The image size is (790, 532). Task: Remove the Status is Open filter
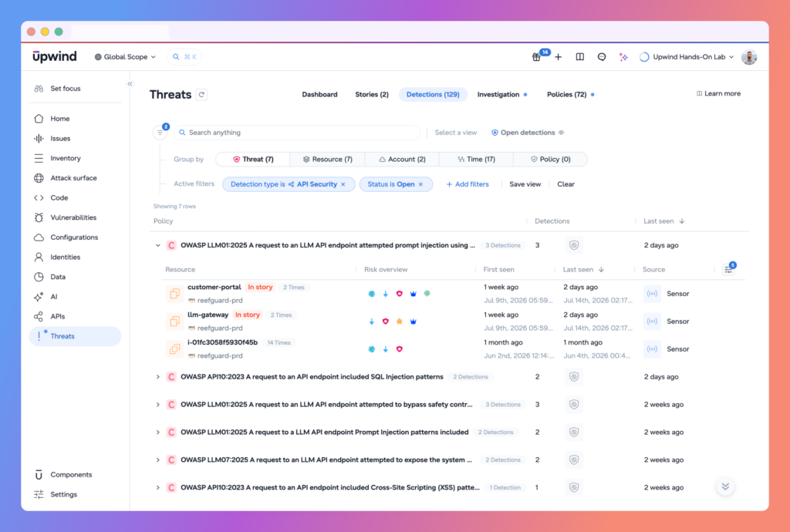[420, 184]
